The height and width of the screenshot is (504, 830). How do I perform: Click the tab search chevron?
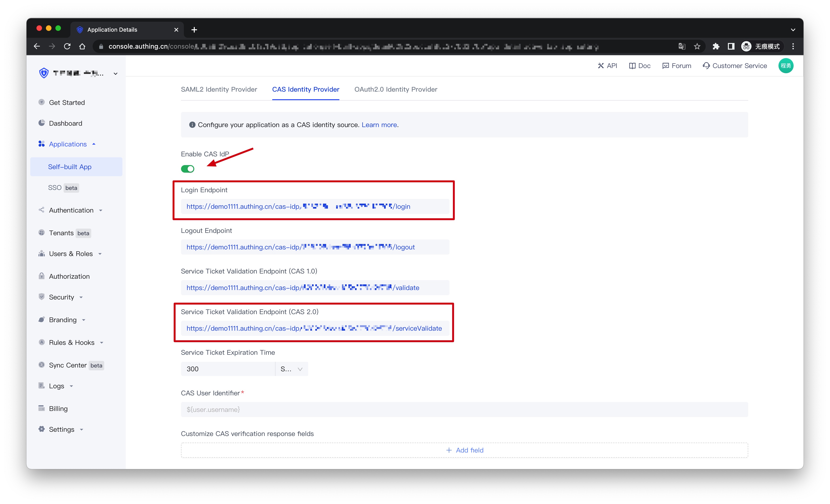click(x=793, y=30)
